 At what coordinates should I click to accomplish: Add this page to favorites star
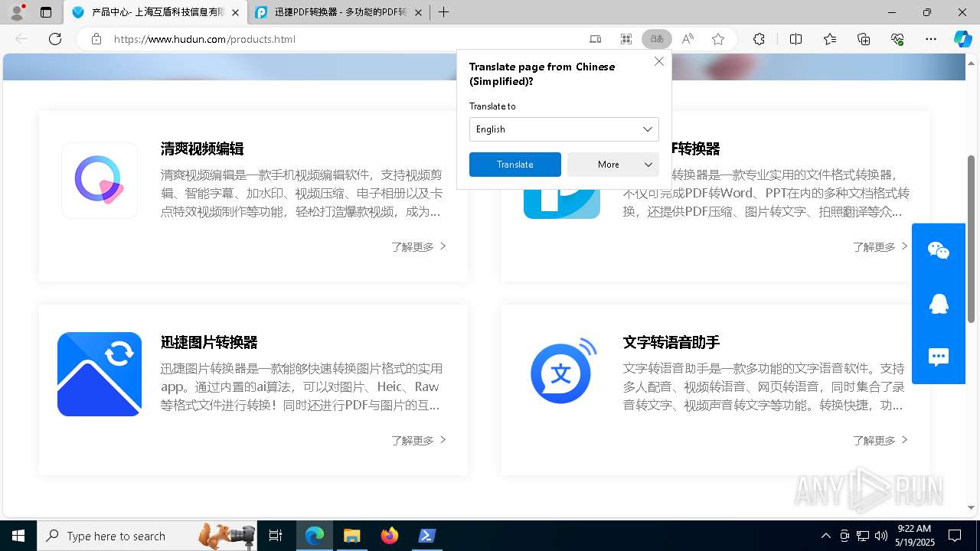point(718,39)
